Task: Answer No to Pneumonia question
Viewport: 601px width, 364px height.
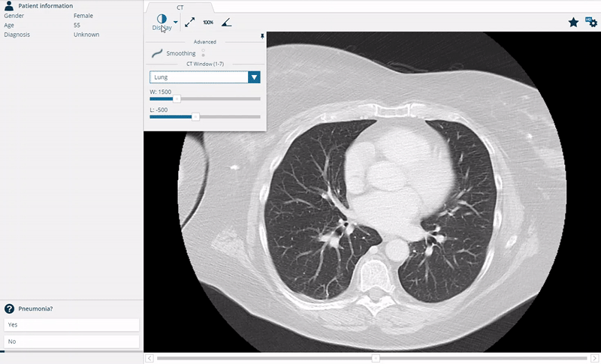Action: (x=71, y=341)
